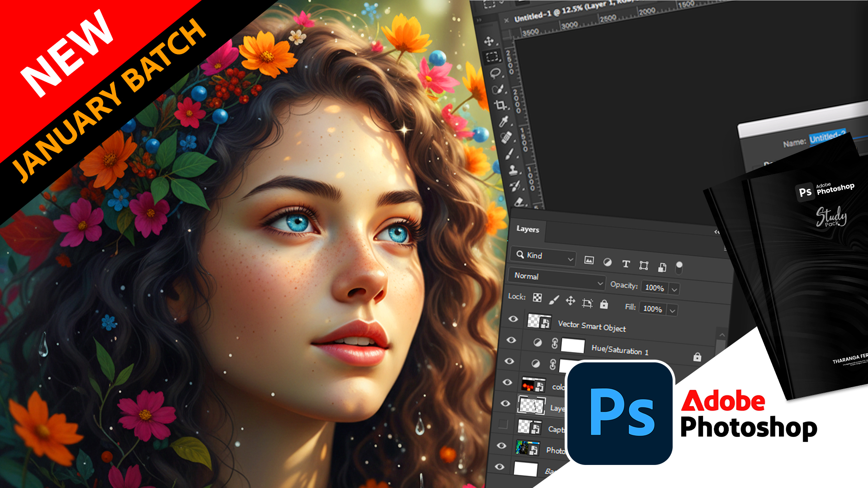
Task: Select the Eyedropper tool
Action: [503, 121]
